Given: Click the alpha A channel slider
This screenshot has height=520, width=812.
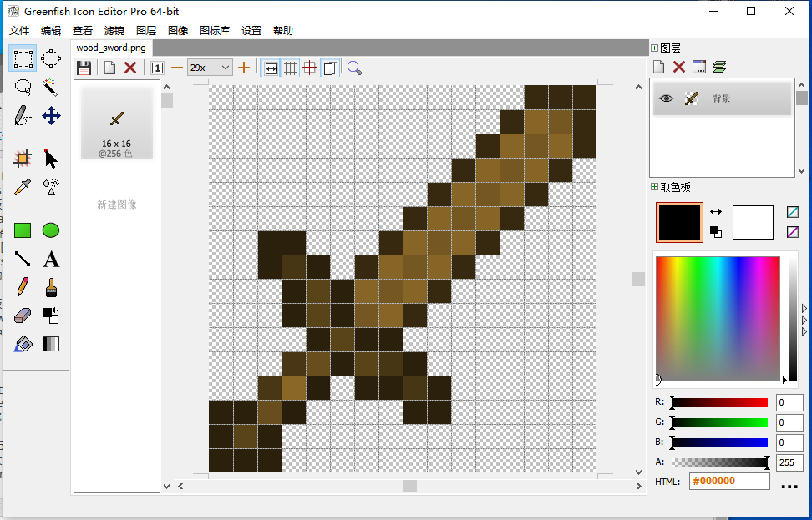Looking at the screenshot, I should pos(719,462).
